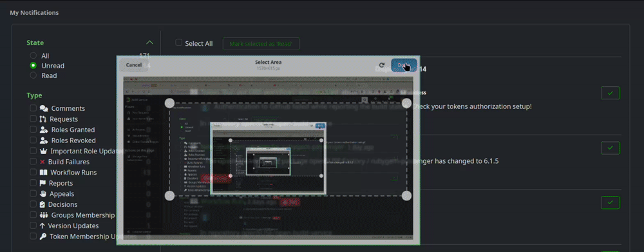Mark the 'changed to 6.1.5' notification read
Viewport: 644px width, 252px height.
coord(610,148)
